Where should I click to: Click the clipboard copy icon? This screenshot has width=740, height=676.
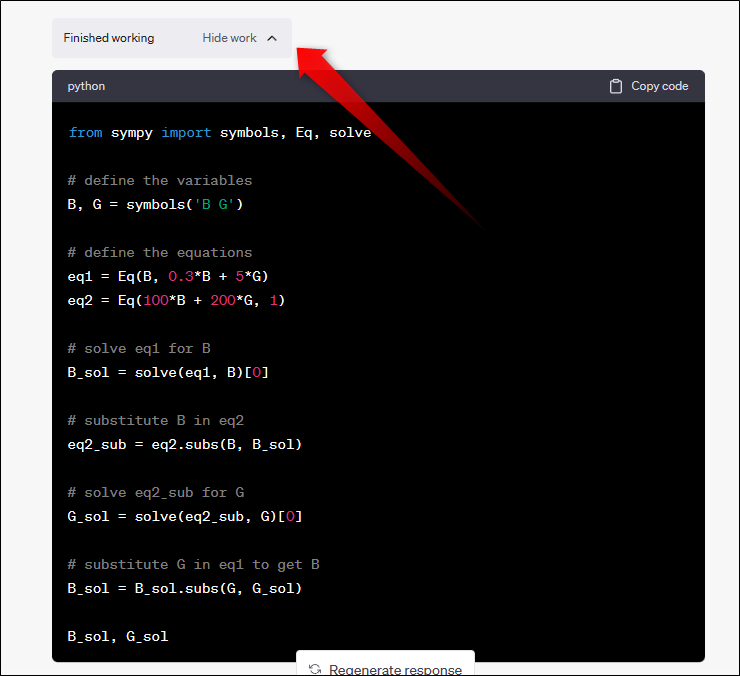click(x=615, y=86)
